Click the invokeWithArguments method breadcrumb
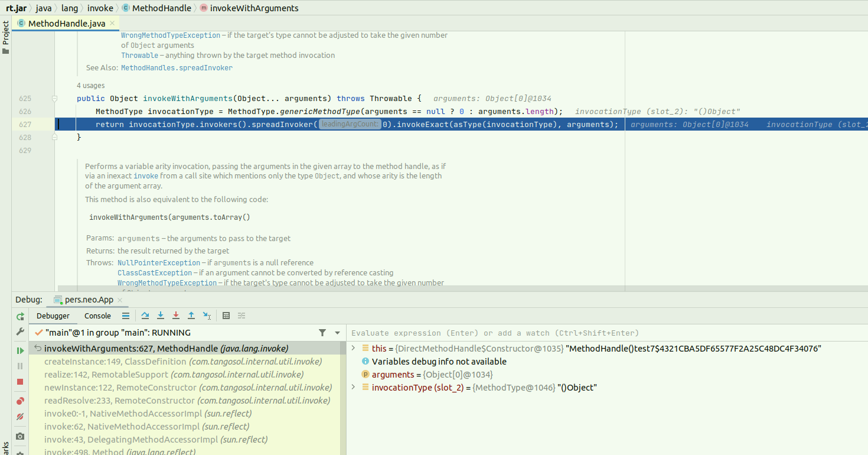This screenshot has width=868, height=455. click(x=249, y=8)
